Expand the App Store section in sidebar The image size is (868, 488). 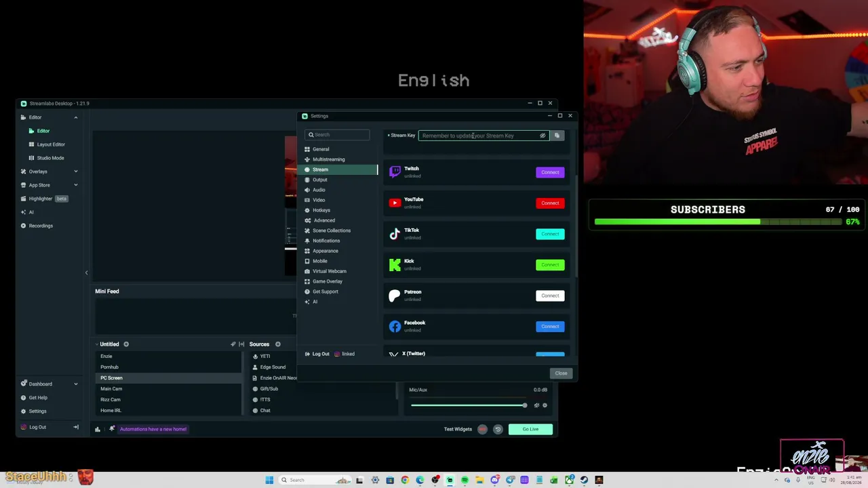pos(76,185)
